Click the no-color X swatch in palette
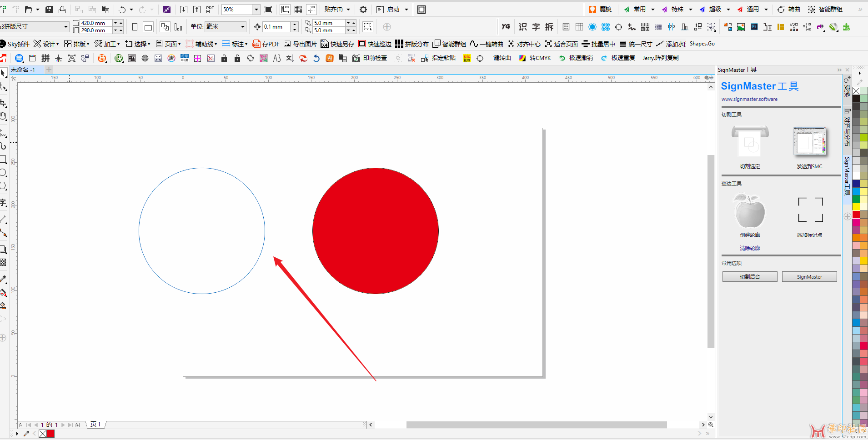868x440 pixels. (856, 91)
